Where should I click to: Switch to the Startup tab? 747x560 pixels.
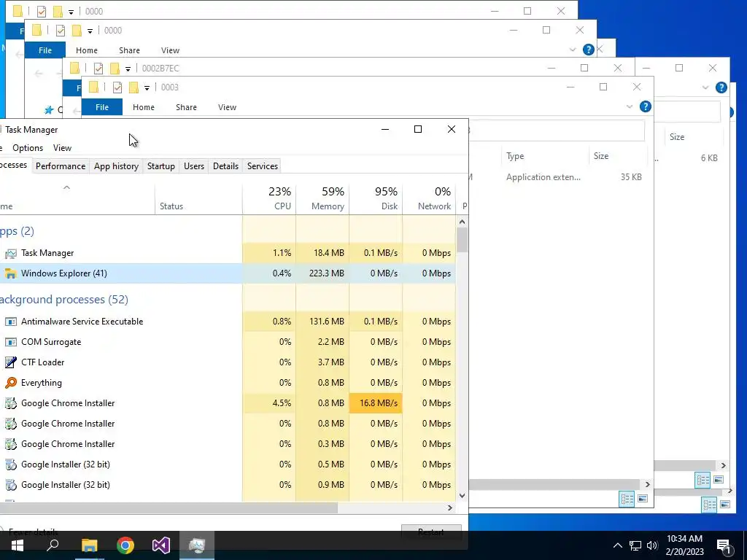click(x=161, y=166)
